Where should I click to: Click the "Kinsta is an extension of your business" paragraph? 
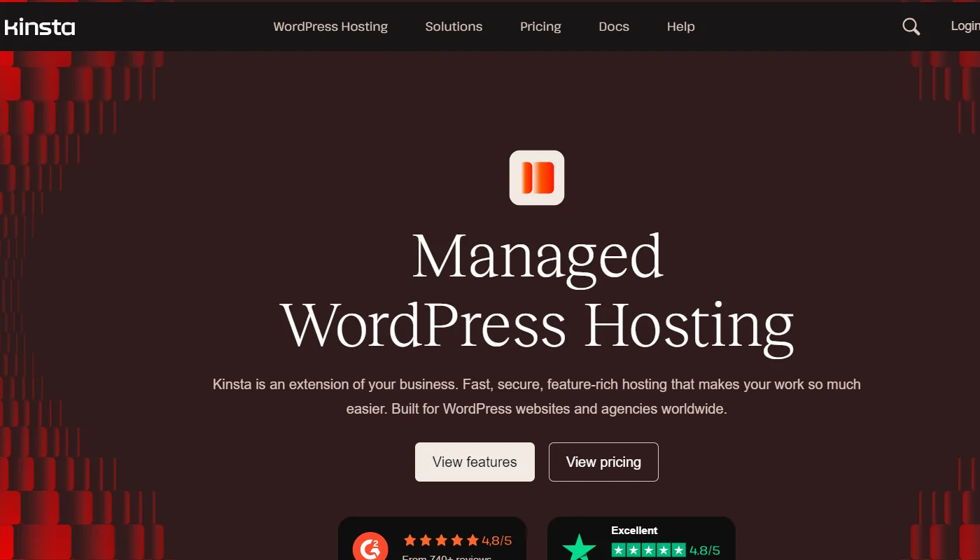(x=537, y=396)
